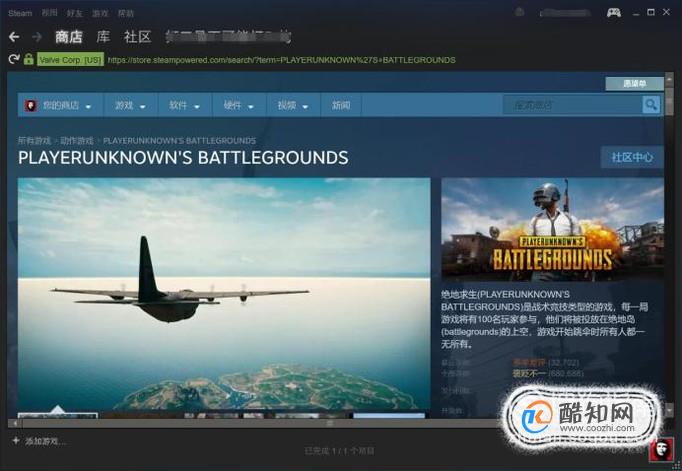
Task: Click the 社区中心 button
Action: tap(632, 157)
